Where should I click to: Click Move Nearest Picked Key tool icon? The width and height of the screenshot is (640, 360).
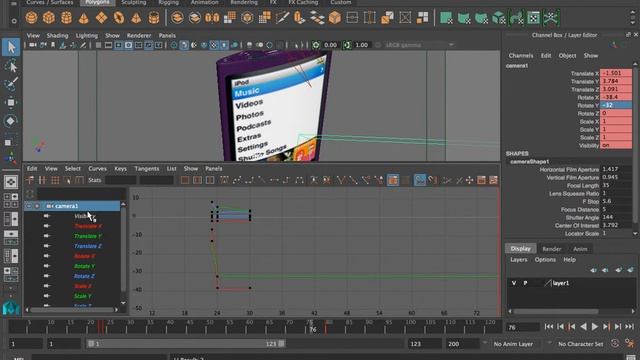(x=31, y=180)
